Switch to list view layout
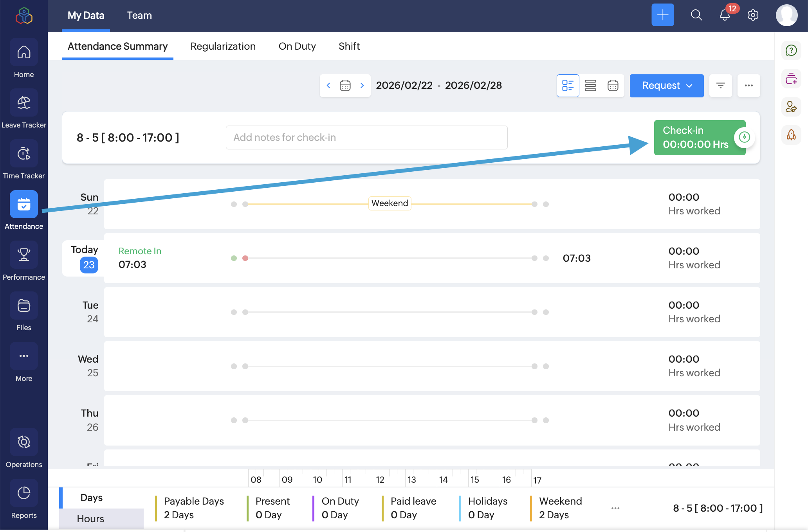 (590, 86)
